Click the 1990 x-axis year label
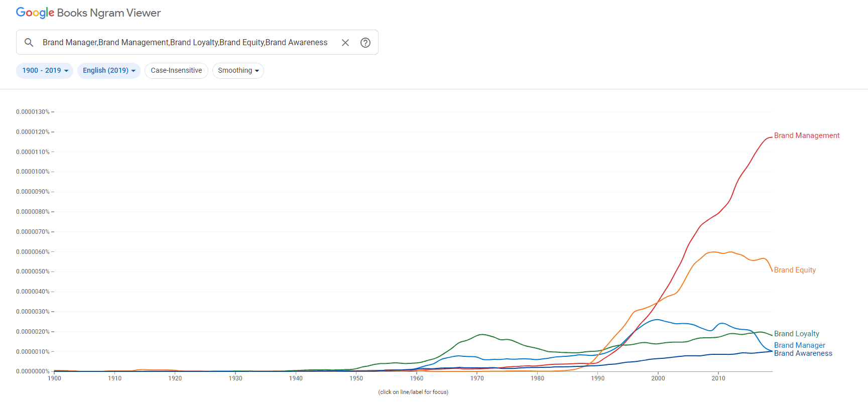The height and width of the screenshot is (402, 868). [x=597, y=378]
